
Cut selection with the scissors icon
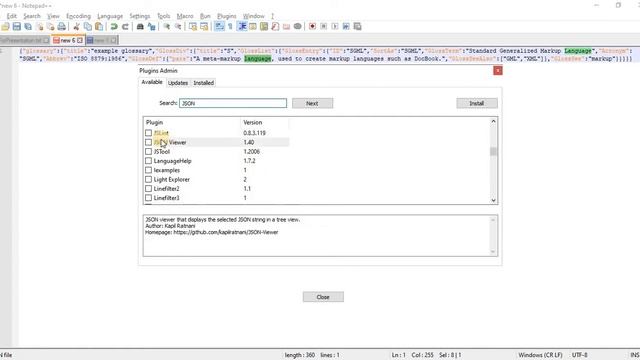pyautogui.click(x=76, y=27)
